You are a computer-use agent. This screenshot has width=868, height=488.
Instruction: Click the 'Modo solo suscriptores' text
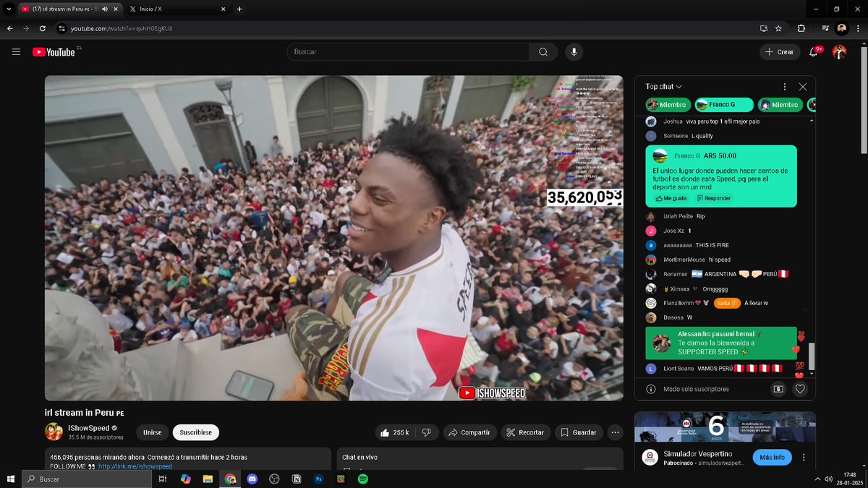(x=696, y=389)
